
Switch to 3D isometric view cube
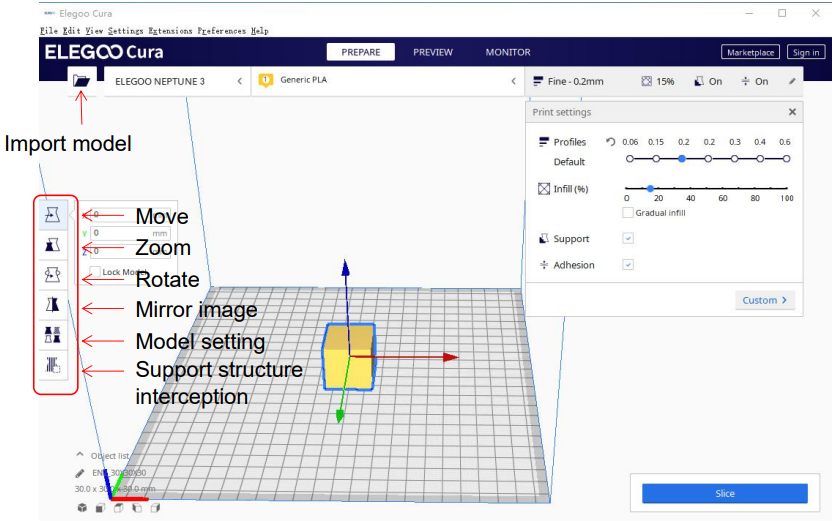point(82,508)
